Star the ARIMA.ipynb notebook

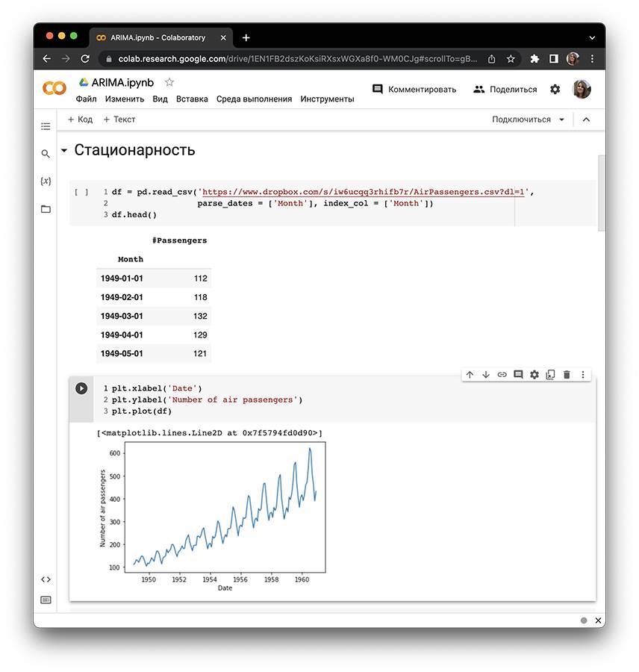(169, 82)
